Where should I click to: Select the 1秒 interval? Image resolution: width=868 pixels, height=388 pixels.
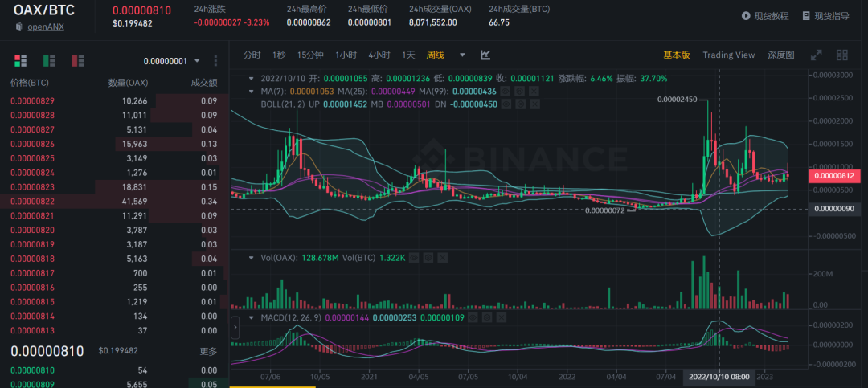[278, 55]
